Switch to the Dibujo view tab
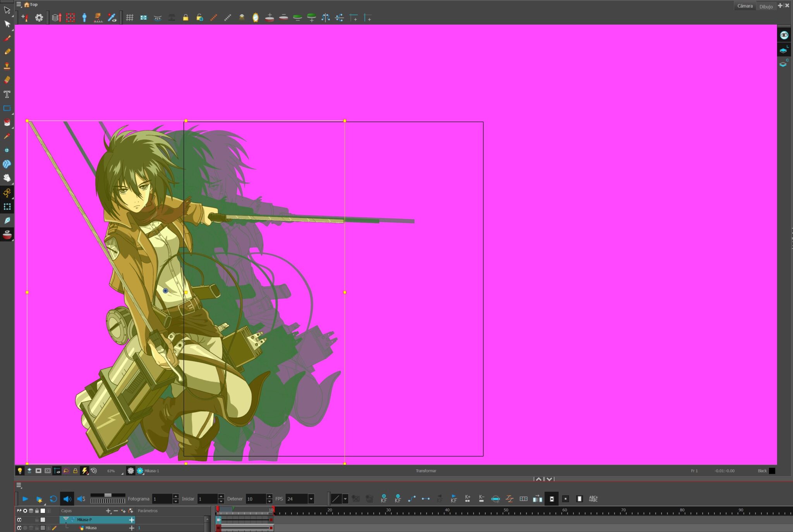Screen dimensions: 793x532 point(766,6)
